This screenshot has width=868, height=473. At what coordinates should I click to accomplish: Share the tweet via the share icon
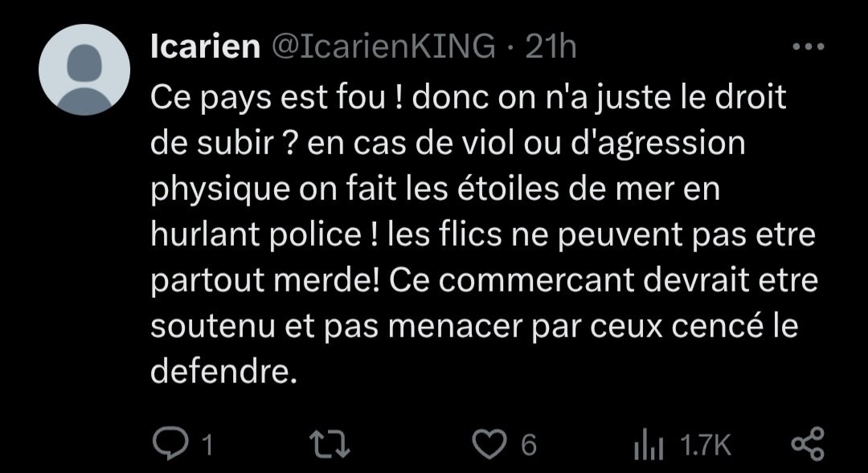coord(809,444)
